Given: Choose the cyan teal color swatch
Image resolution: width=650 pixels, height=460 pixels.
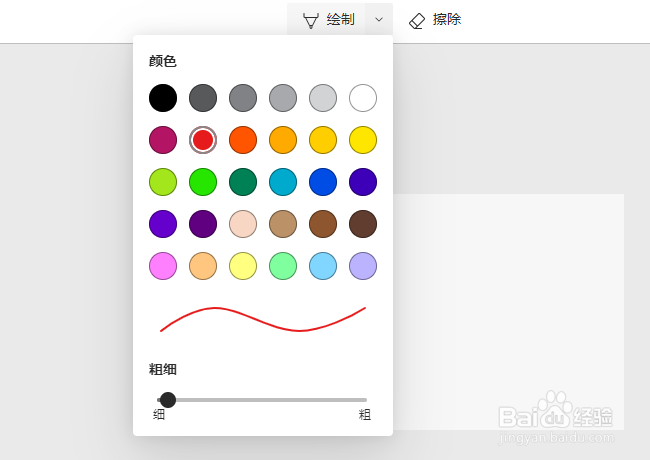Looking at the screenshot, I should [283, 182].
